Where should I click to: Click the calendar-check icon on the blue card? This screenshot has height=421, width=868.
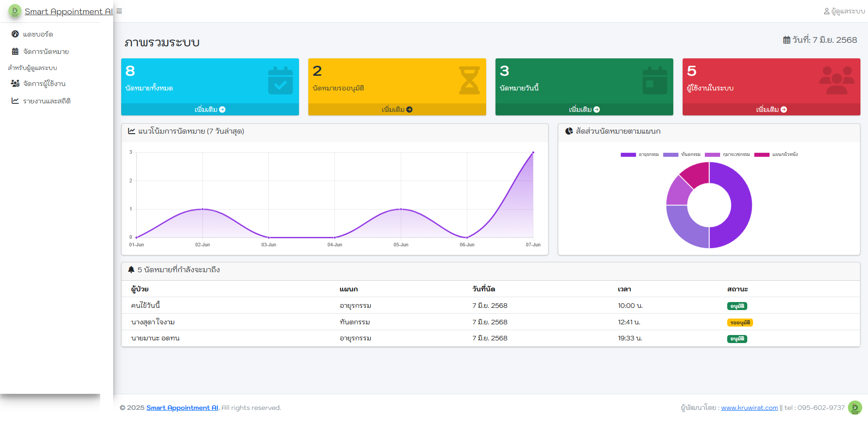[x=280, y=81]
